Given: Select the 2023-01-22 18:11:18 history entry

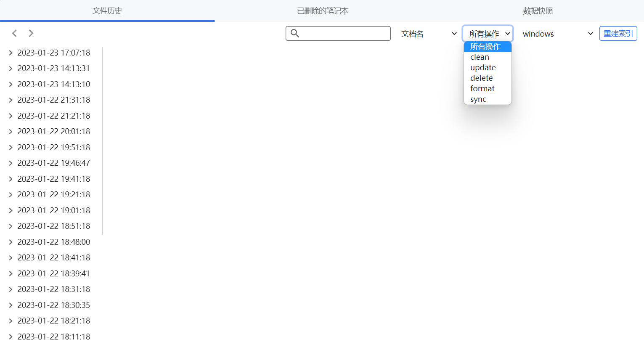Looking at the screenshot, I should pos(53,337).
